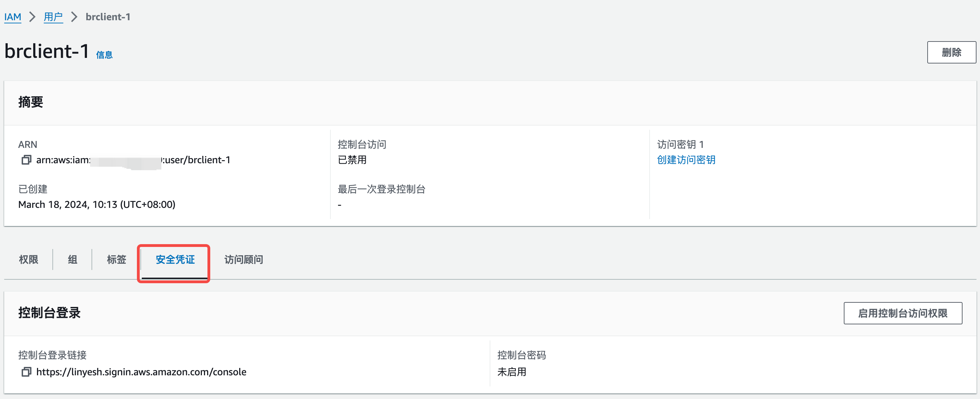Navigate to IAM via breadcrumb
The image size is (980, 399).
(x=13, y=17)
